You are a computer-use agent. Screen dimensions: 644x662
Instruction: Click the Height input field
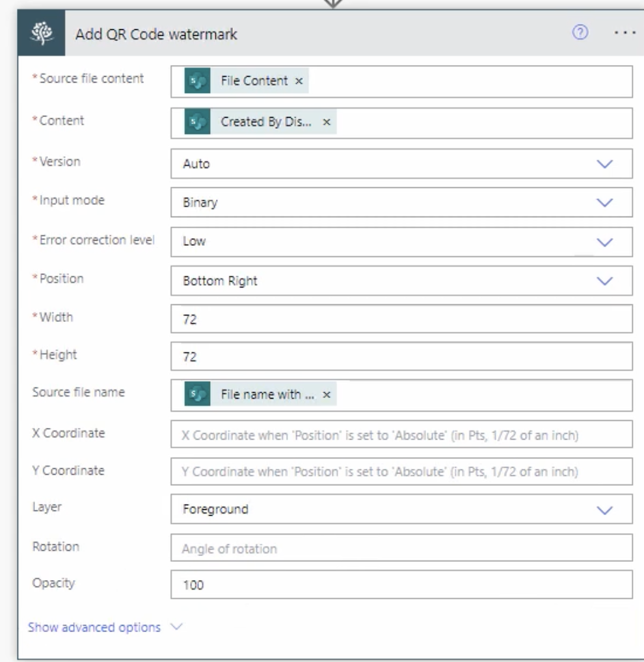(x=401, y=357)
